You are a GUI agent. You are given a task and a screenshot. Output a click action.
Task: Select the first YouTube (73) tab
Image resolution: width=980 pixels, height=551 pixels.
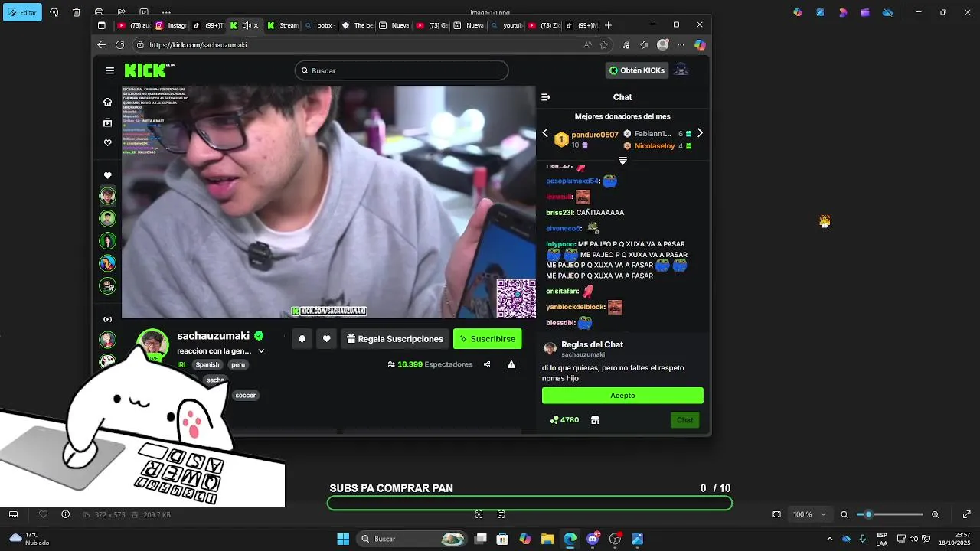133,25
